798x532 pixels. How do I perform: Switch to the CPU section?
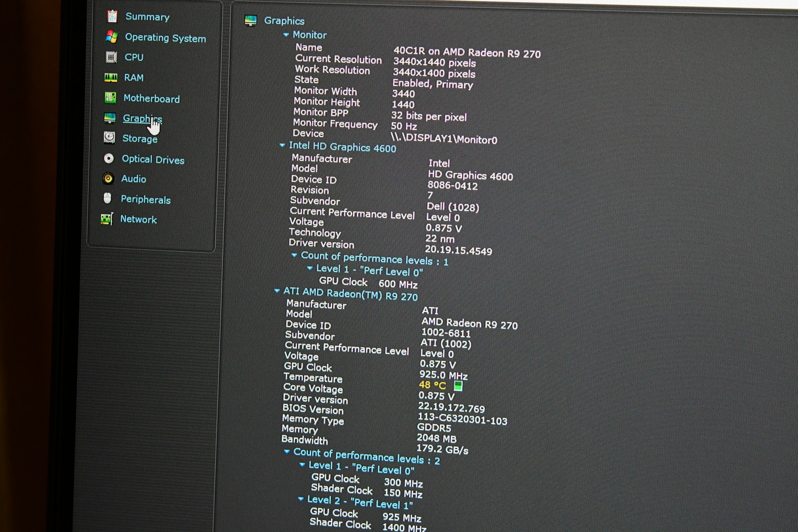(x=134, y=57)
